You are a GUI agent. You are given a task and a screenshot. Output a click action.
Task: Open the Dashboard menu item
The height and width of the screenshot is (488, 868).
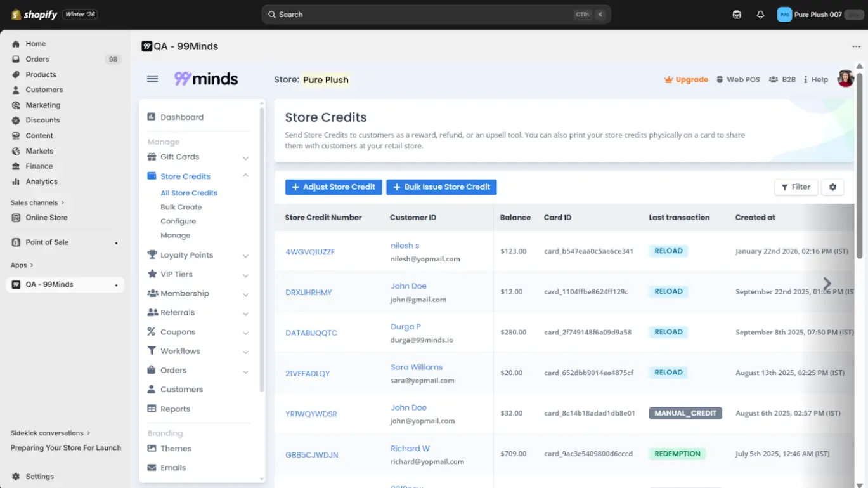tap(183, 117)
